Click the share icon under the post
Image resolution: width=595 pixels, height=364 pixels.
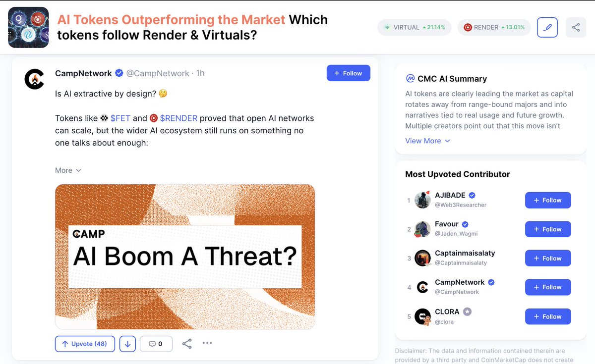click(x=187, y=344)
